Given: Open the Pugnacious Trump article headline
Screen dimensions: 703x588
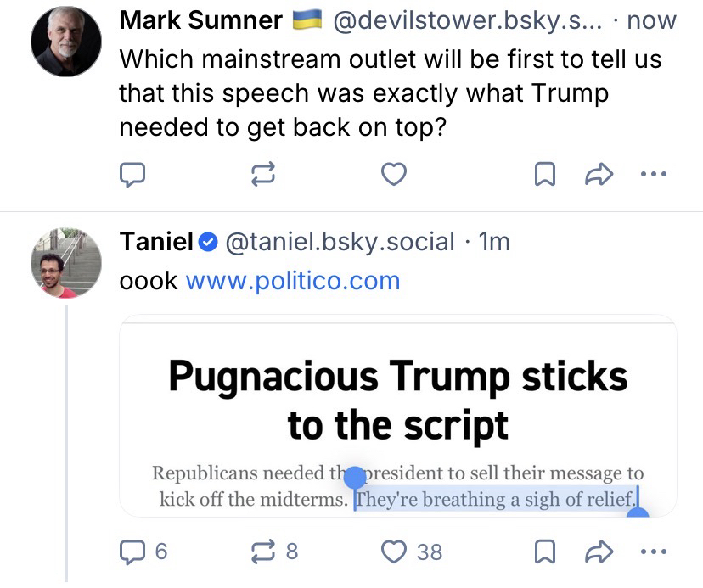Looking at the screenshot, I should click(x=398, y=400).
